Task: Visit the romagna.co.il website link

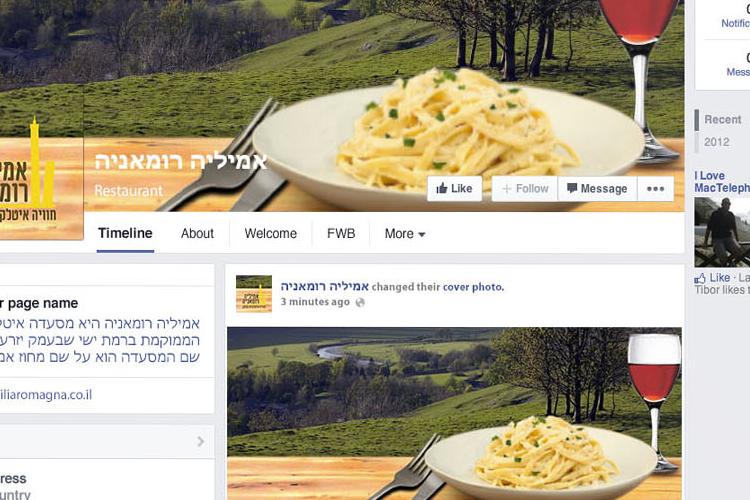Action: pyautogui.click(x=46, y=395)
